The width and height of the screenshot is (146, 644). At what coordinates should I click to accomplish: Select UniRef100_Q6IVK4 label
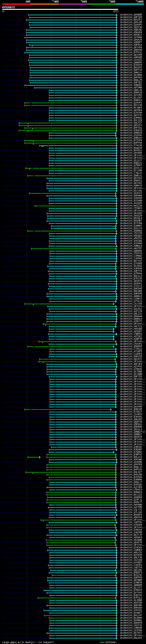point(131,48)
